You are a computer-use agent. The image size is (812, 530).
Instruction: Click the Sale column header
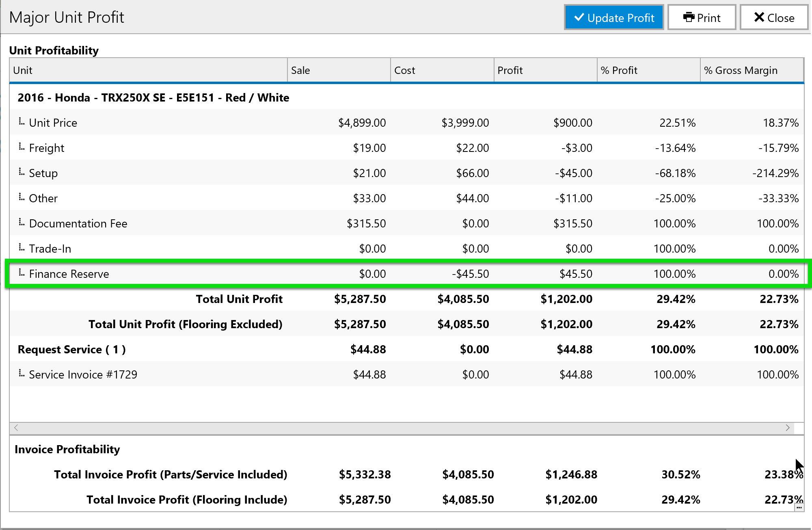[x=339, y=70]
